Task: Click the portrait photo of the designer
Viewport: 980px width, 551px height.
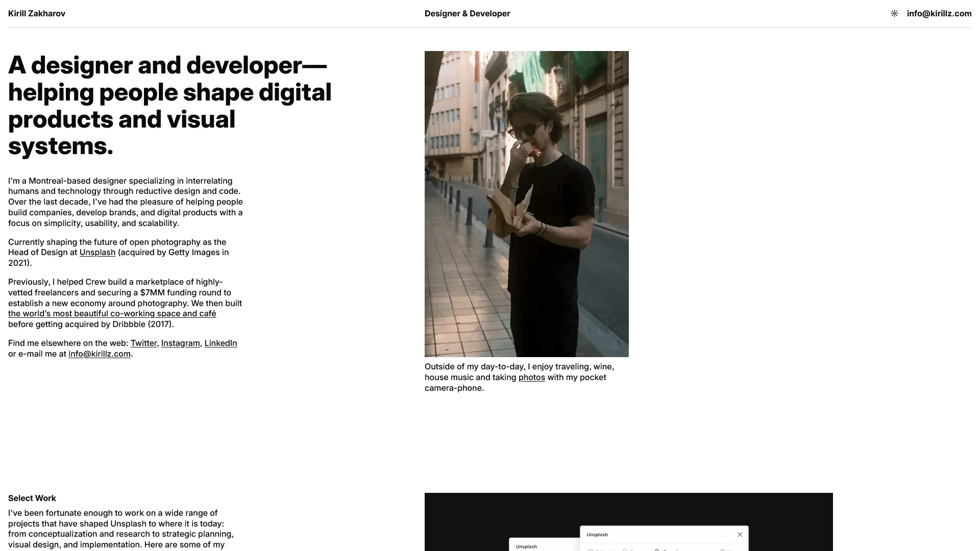Action: tap(526, 204)
